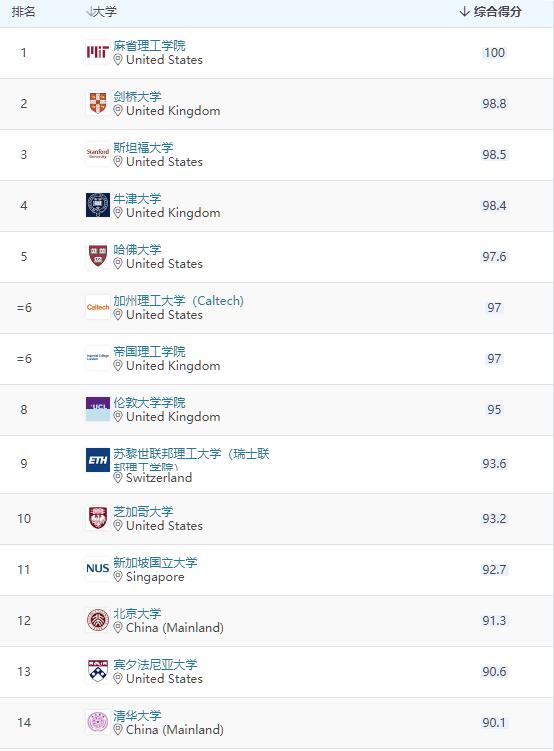
Task: Sort by 大学 column header
Action: (101, 11)
